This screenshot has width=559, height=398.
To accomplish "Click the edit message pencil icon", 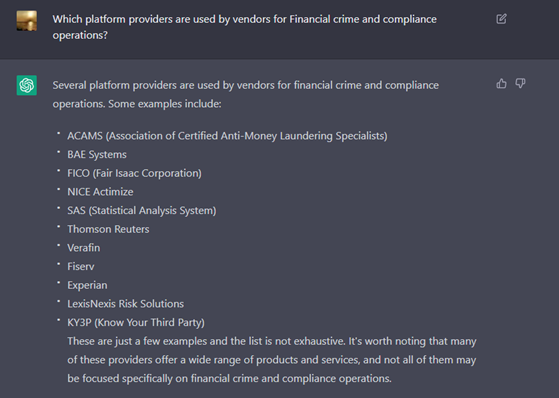I will coord(501,19).
